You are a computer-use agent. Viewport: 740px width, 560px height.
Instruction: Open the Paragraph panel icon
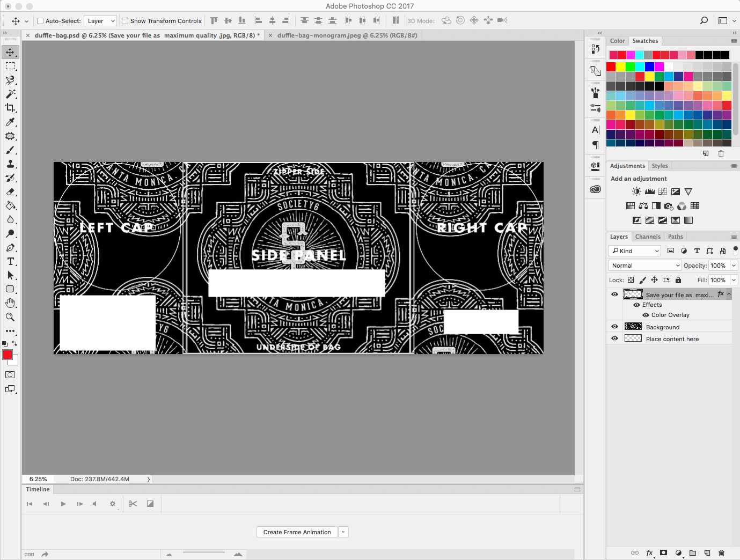pyautogui.click(x=595, y=145)
